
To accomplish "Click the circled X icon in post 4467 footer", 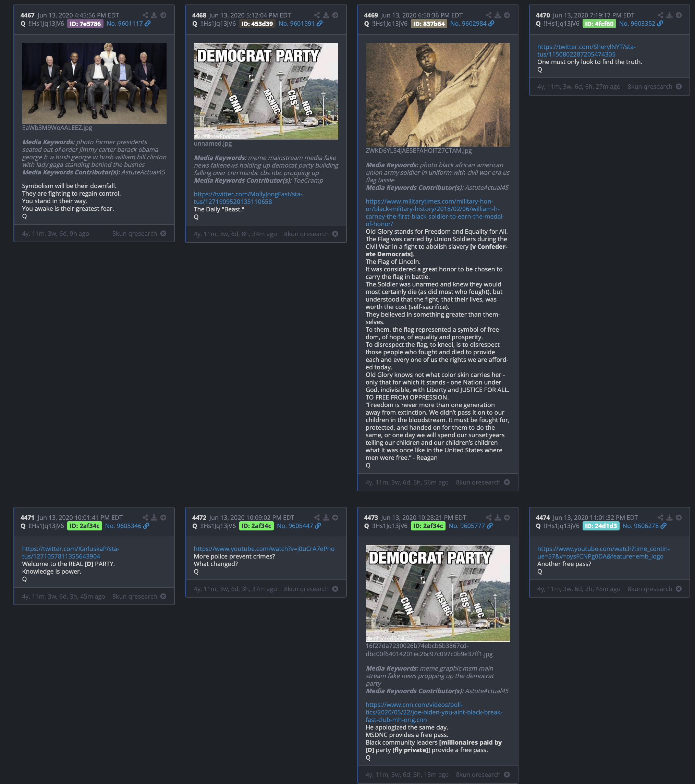I will point(163,234).
